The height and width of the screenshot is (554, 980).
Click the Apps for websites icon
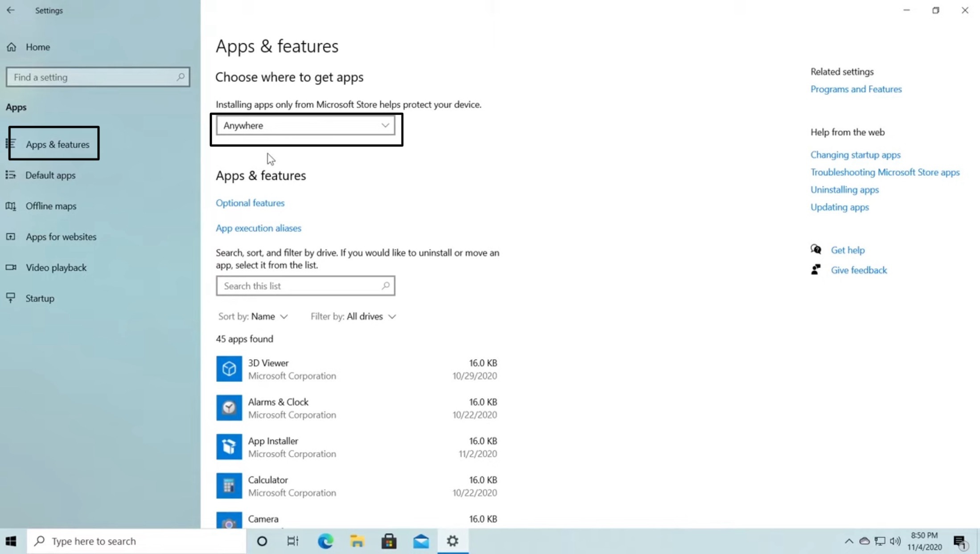click(11, 236)
